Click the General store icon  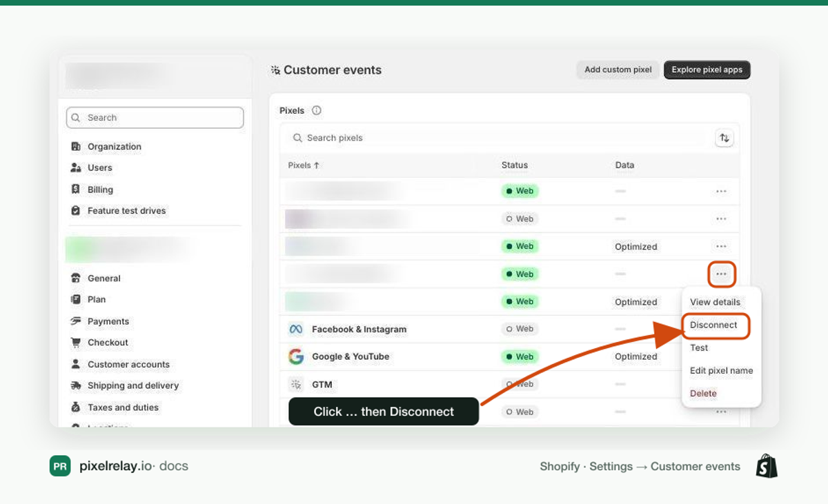pyautogui.click(x=76, y=278)
